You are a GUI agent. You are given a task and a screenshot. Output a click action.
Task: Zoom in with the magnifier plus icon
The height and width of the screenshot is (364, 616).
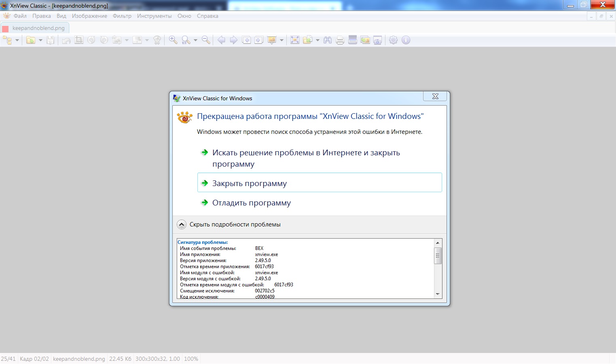pos(173,40)
